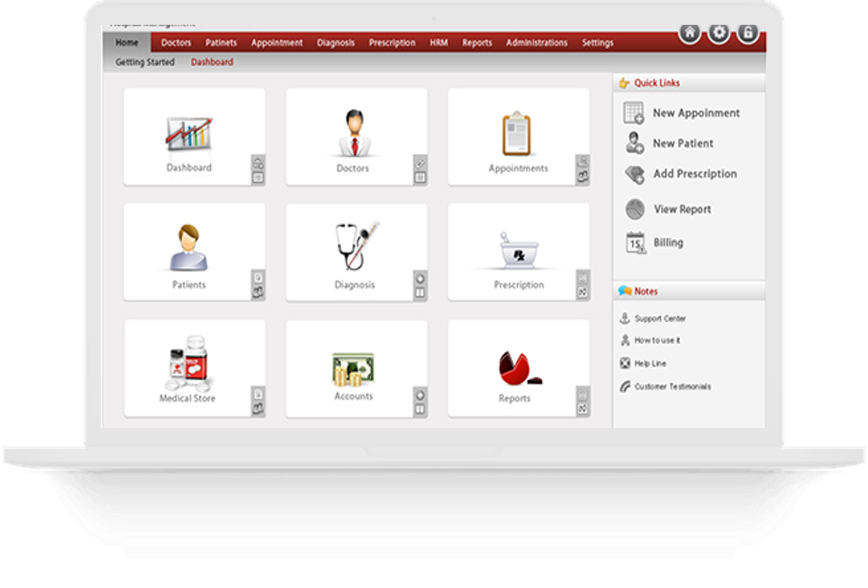868x588 pixels.
Task: Open the Dashboard chart icon tile
Action: pos(189,135)
